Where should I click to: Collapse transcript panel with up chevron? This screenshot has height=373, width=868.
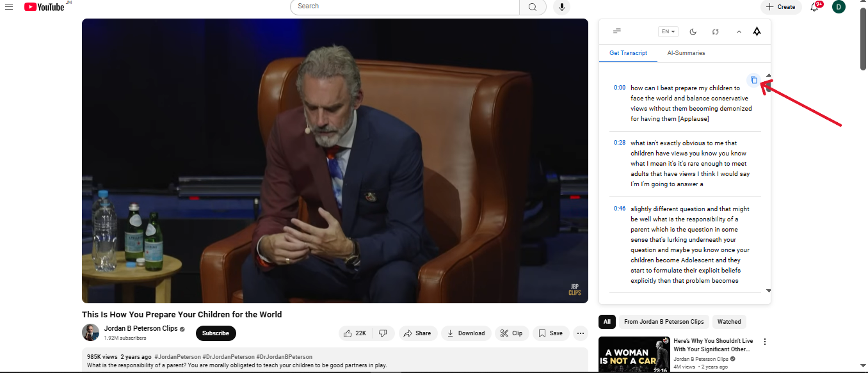point(739,31)
